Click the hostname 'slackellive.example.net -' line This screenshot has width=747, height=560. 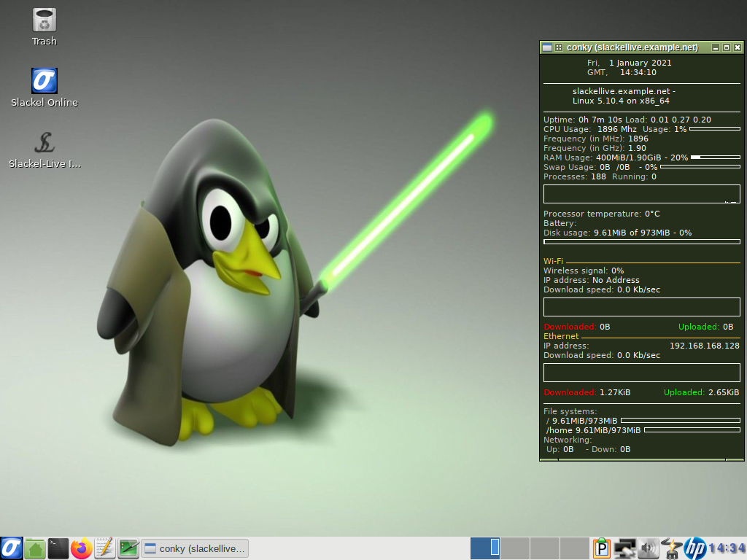pos(624,91)
